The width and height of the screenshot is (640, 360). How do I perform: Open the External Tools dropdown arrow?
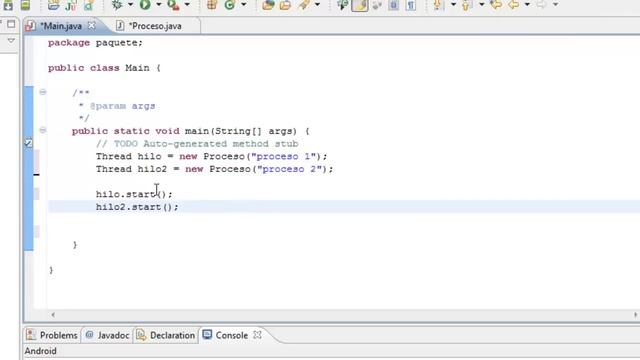click(187, 4)
